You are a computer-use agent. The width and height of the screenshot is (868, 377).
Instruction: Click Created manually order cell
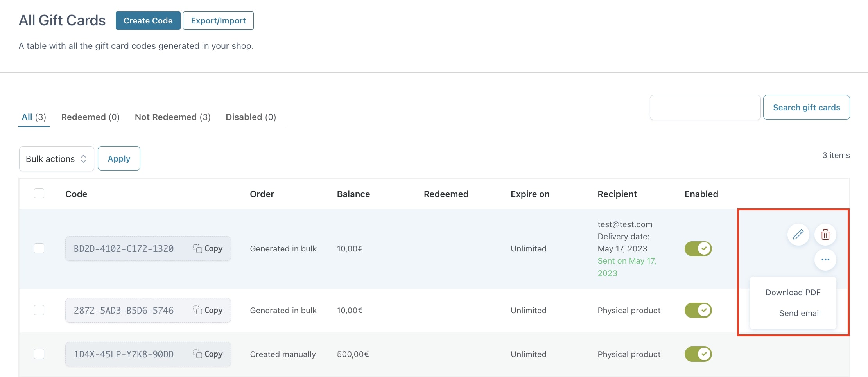pyautogui.click(x=283, y=354)
